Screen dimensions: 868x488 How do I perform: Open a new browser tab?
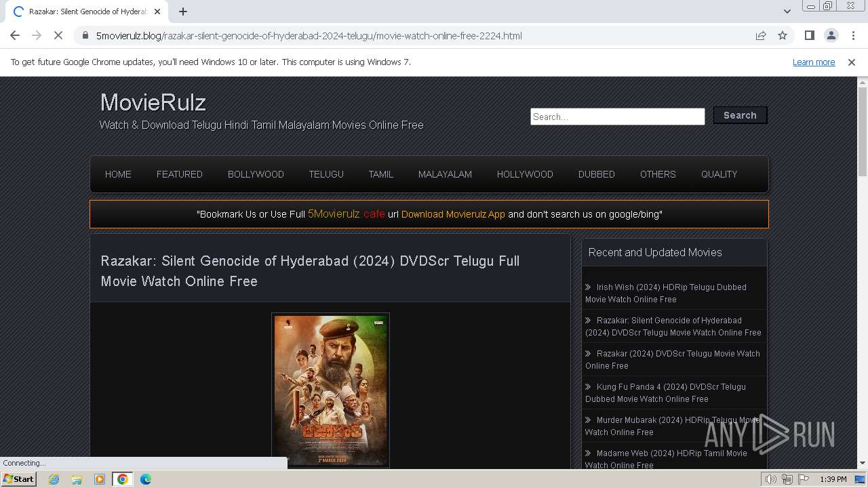(183, 12)
